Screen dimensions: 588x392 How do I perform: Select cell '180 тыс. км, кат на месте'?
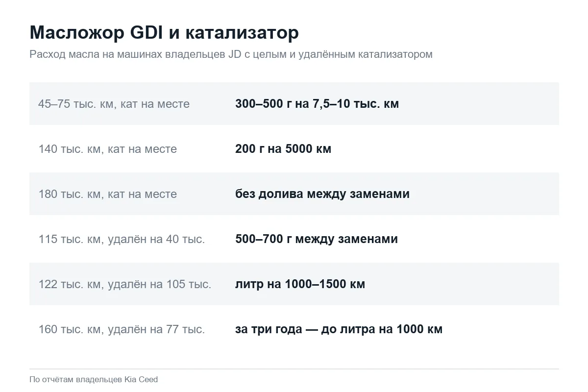tap(107, 194)
